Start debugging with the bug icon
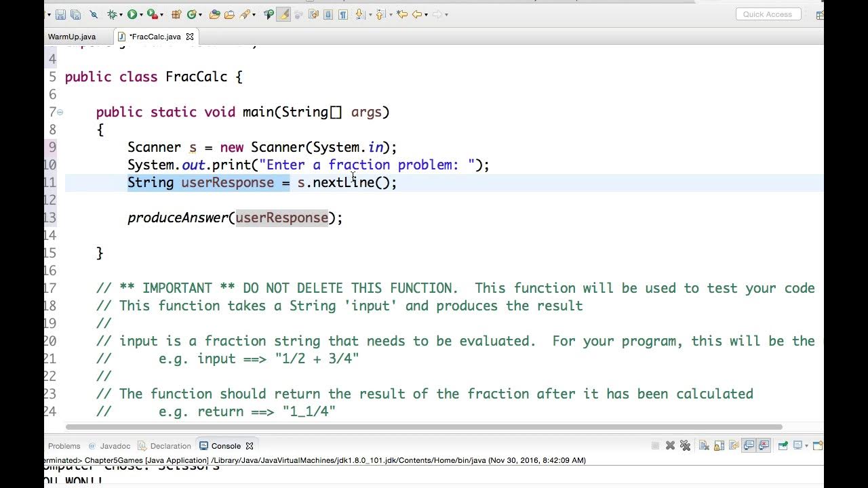Screen dimensions: 868x488 [111, 14]
